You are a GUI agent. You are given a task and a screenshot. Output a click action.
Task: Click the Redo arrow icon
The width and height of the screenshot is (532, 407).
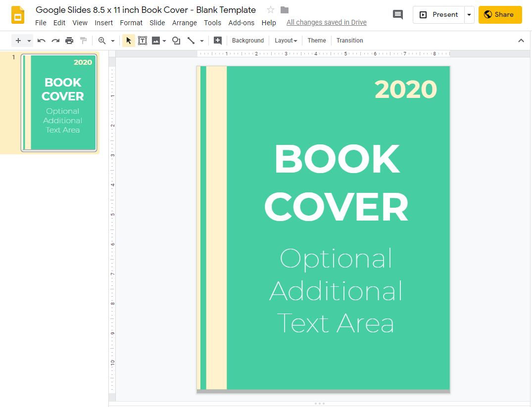(x=55, y=41)
